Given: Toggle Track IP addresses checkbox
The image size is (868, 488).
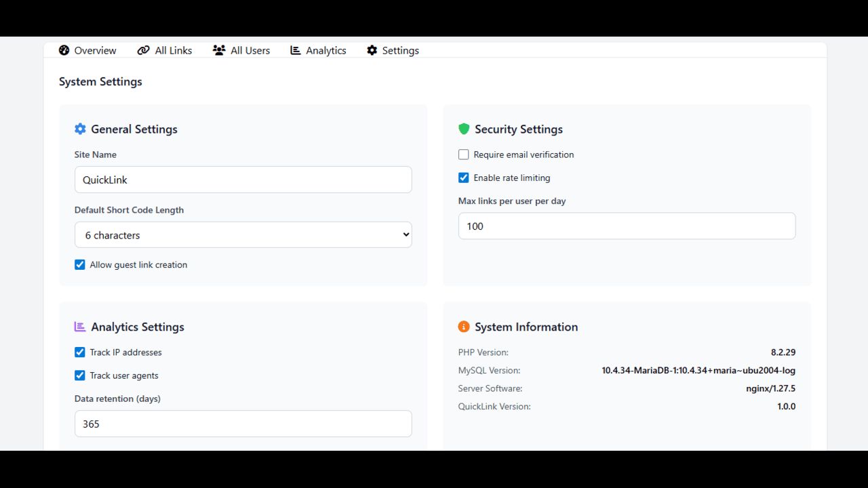Looking at the screenshot, I should [x=80, y=352].
